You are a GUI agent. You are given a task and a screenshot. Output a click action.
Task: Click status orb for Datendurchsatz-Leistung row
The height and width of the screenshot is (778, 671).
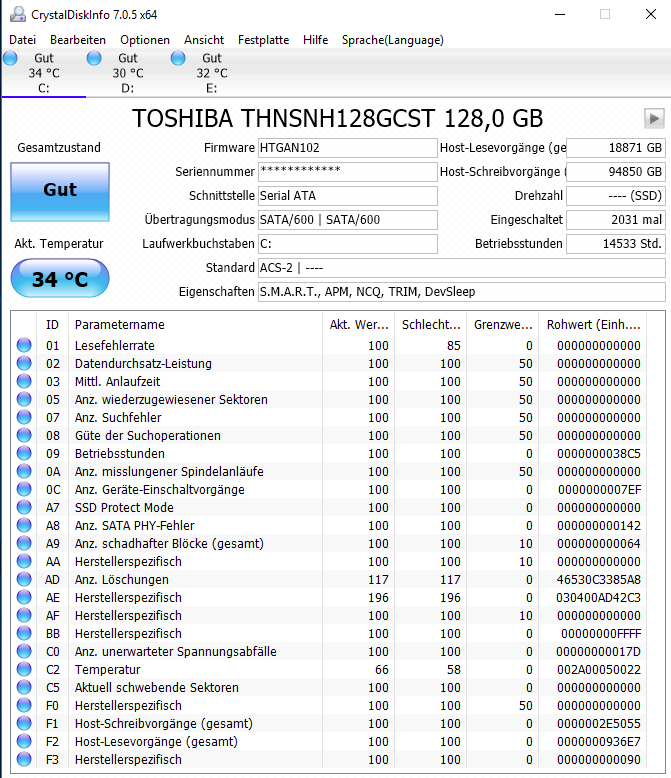(24, 363)
